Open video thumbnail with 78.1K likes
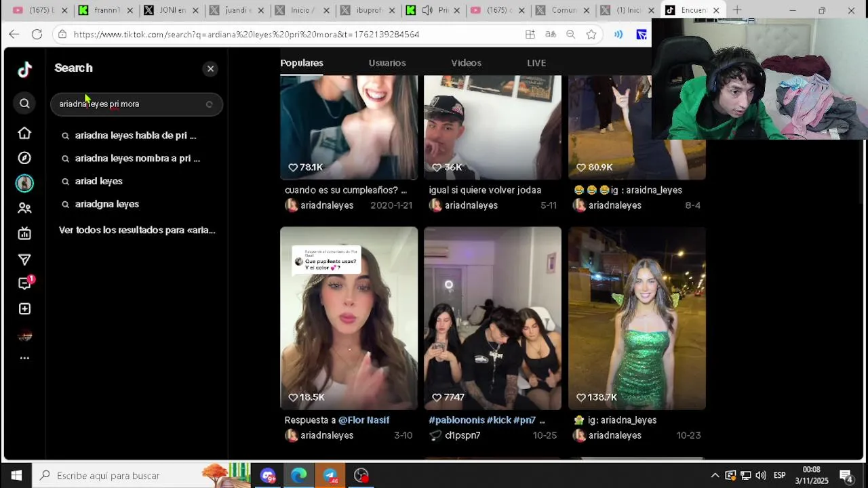 [349, 127]
